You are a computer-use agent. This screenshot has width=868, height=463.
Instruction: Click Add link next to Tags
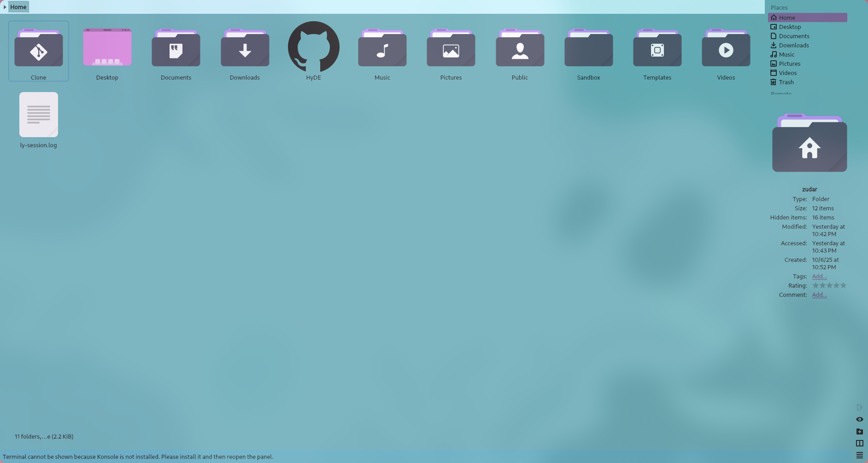[819, 276]
